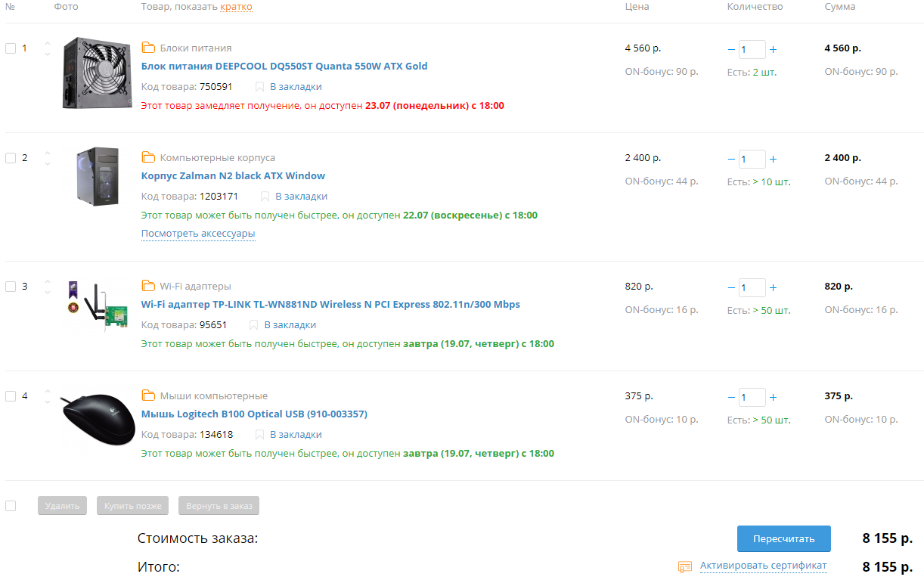
Task: Open the Корпус Zalman N2 black product link
Action: pos(233,175)
